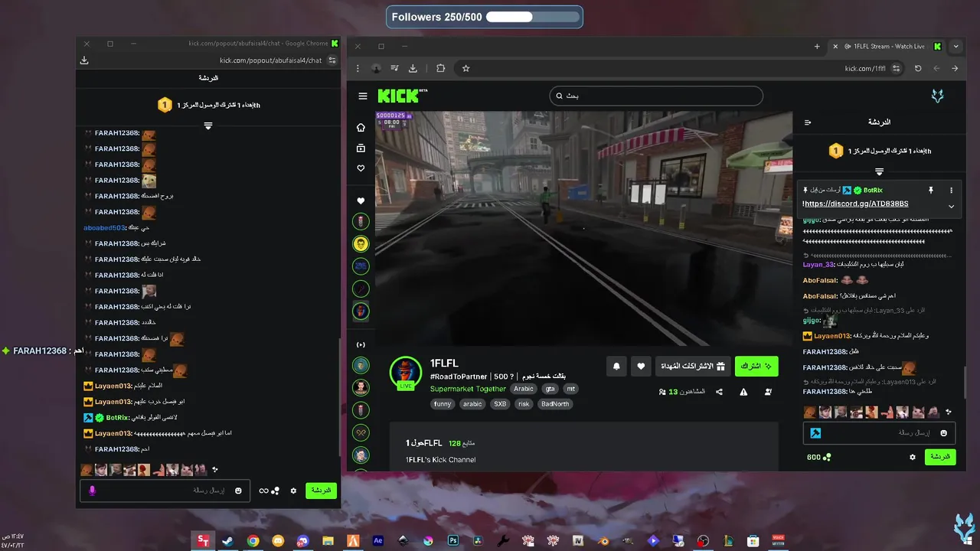The height and width of the screenshot is (551, 980).
Task: Open a new browser tab
Action: coord(817,46)
